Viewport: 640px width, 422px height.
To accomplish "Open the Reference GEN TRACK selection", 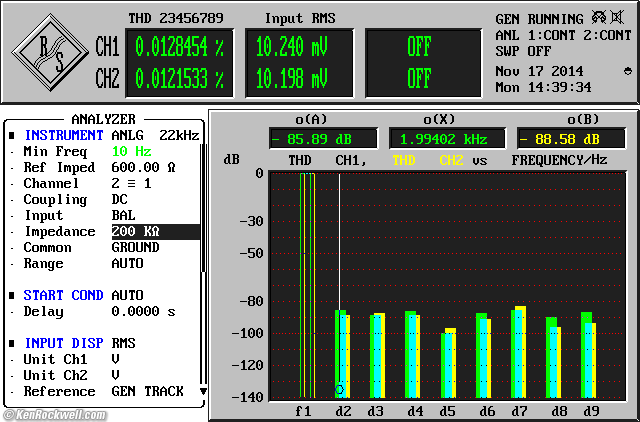I will click(x=147, y=391).
